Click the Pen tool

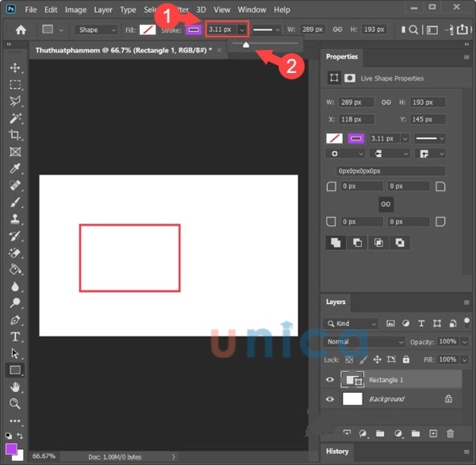14,320
